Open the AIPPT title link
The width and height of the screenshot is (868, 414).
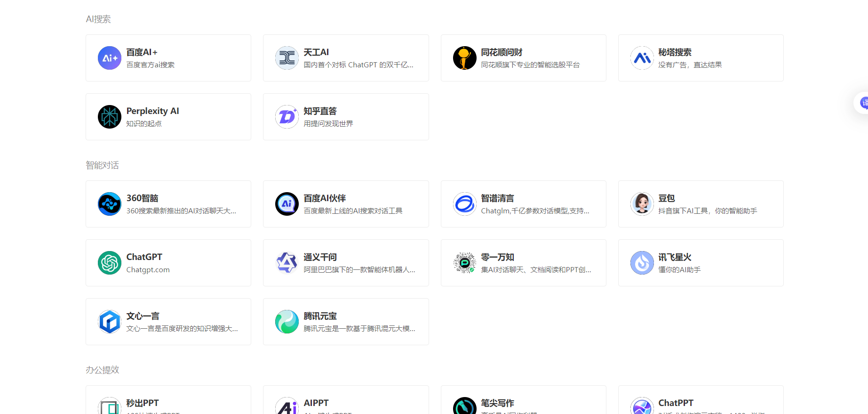click(x=316, y=403)
